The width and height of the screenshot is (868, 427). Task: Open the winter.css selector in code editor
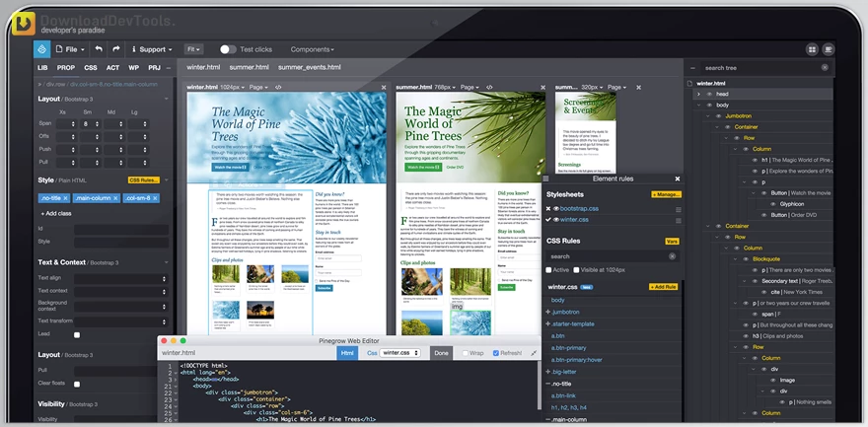[x=399, y=353]
